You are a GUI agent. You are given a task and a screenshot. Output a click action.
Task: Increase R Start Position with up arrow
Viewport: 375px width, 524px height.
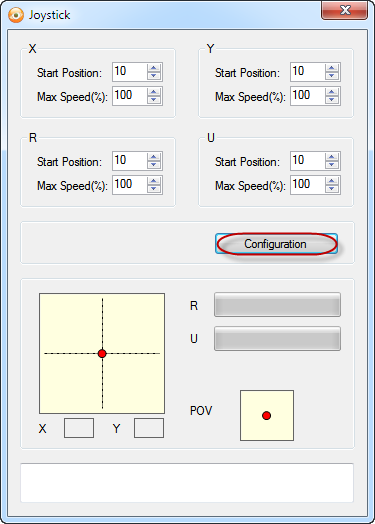(x=154, y=157)
